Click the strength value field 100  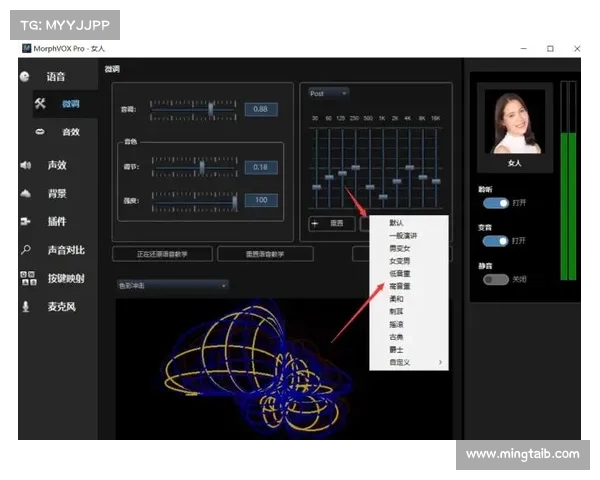tap(261, 200)
